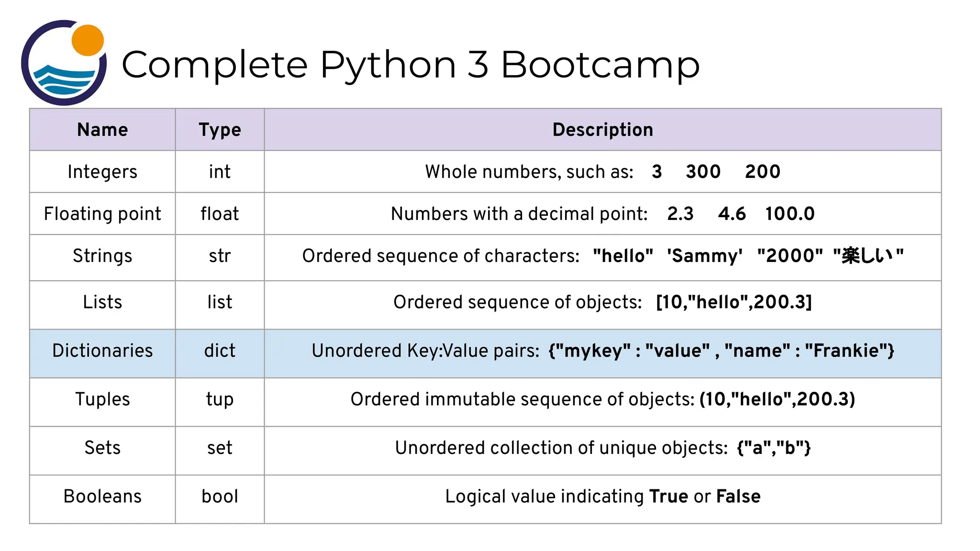The height and width of the screenshot is (551, 980).
Task: Click the Type column header
Action: point(220,130)
